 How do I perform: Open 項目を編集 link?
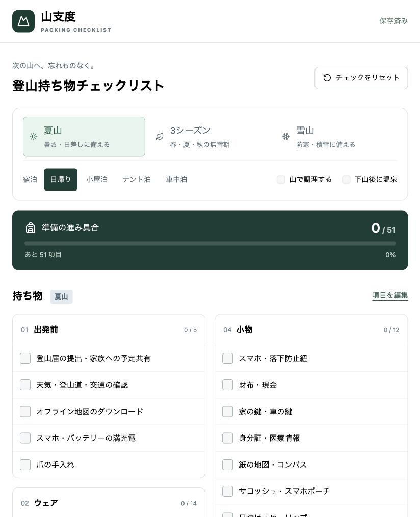[x=390, y=295]
